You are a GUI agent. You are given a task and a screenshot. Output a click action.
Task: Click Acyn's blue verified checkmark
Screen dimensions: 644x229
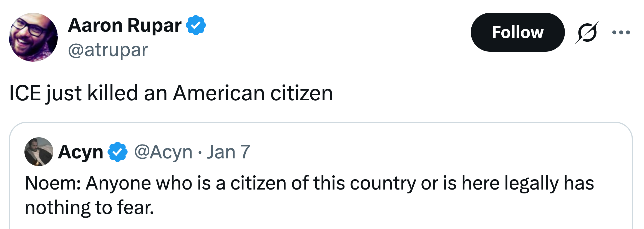[x=117, y=152]
